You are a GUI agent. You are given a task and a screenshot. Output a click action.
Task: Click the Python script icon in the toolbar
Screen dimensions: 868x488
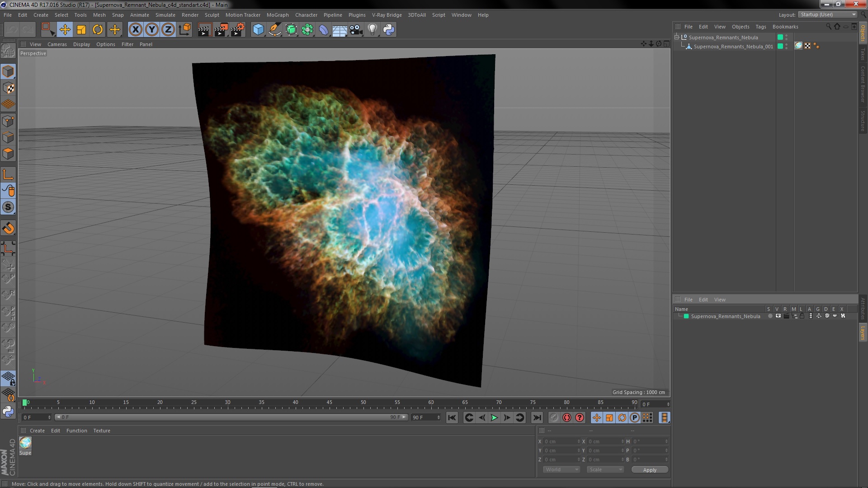click(x=389, y=30)
